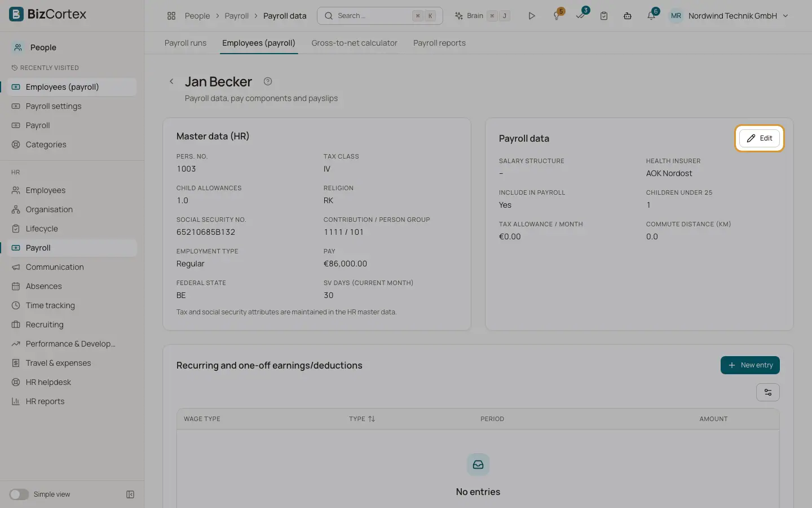The width and height of the screenshot is (812, 508).
Task: Go back using the chevron beside Jan Becker
Action: click(171, 81)
